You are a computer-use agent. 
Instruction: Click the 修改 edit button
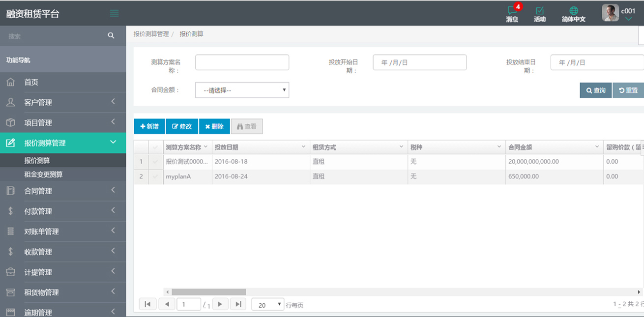coord(182,126)
